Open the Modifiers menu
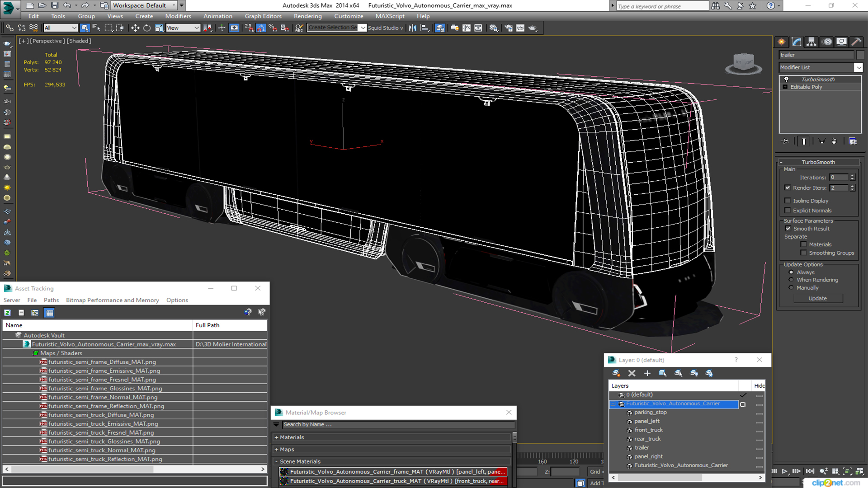Screen dimensions: 868x488 click(x=178, y=16)
